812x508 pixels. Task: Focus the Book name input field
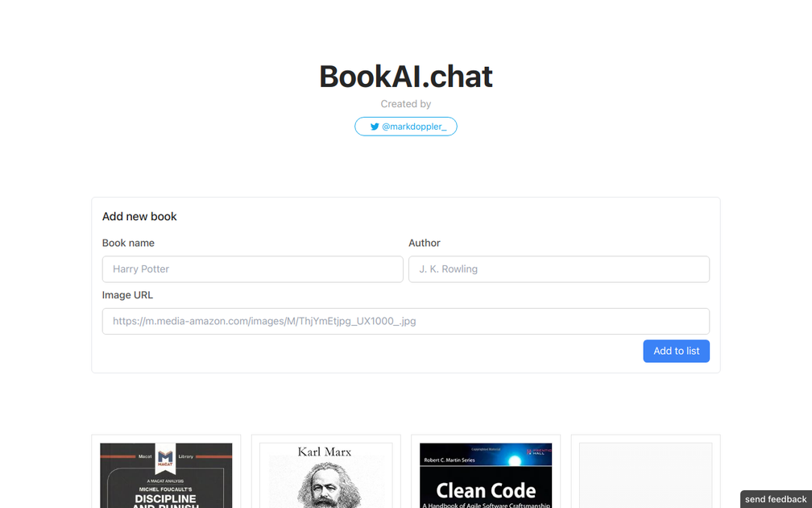point(253,269)
